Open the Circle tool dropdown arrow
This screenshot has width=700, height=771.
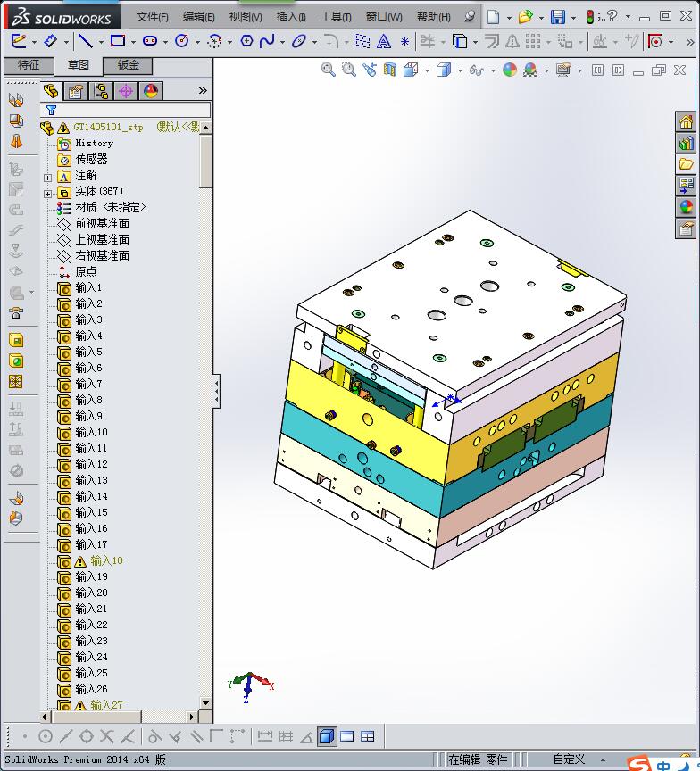tap(197, 42)
